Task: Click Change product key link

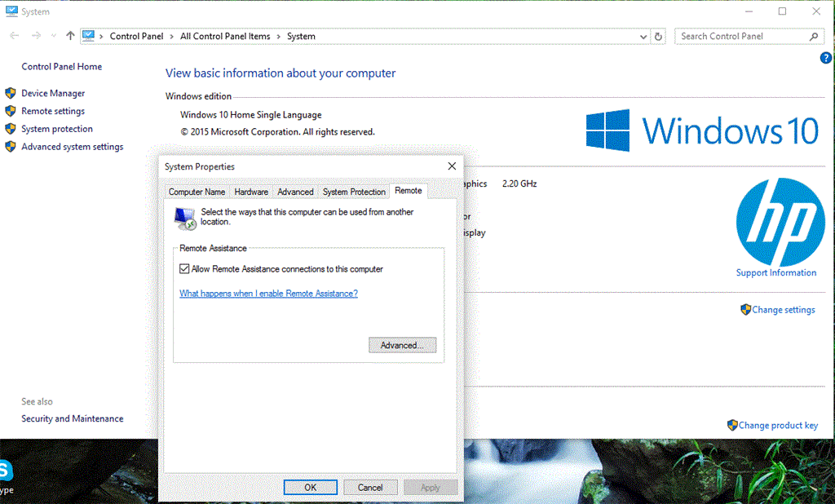Action: [x=778, y=425]
